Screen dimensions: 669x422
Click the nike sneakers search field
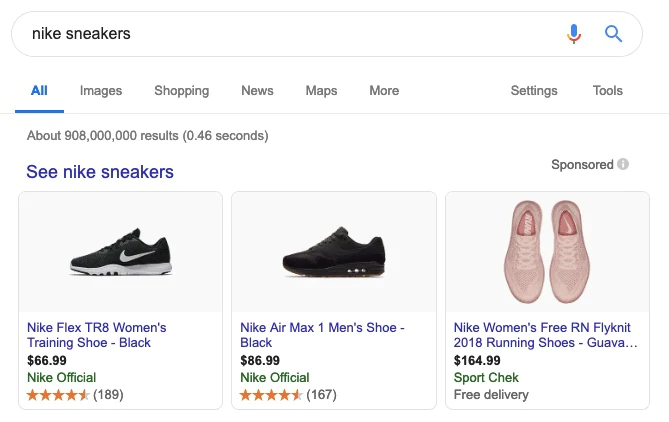coord(290,34)
